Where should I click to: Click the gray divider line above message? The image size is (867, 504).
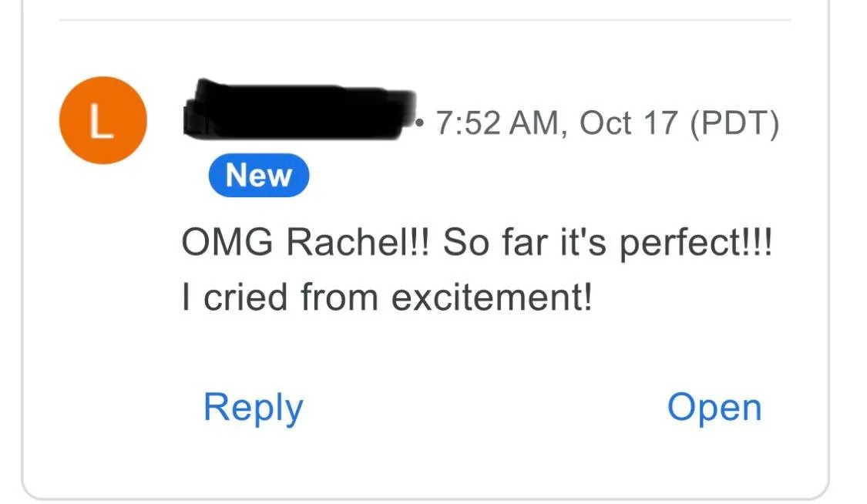coord(425,20)
